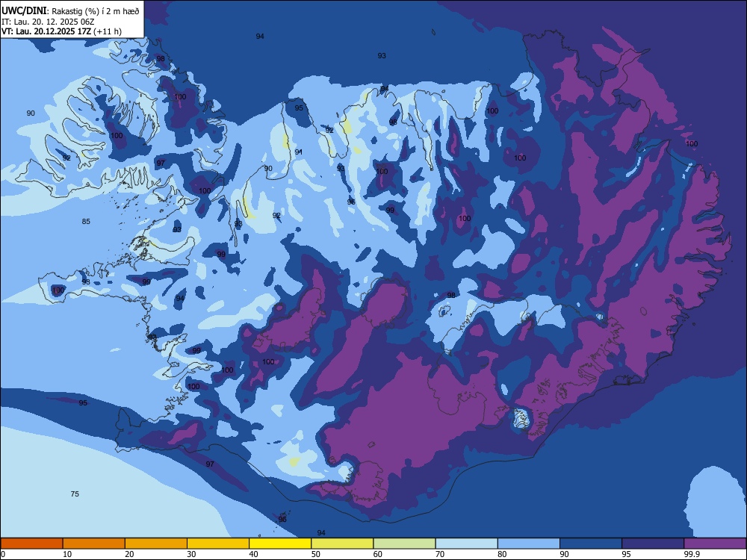Select the bright yellow 40–50 legend swatch

[280, 544]
